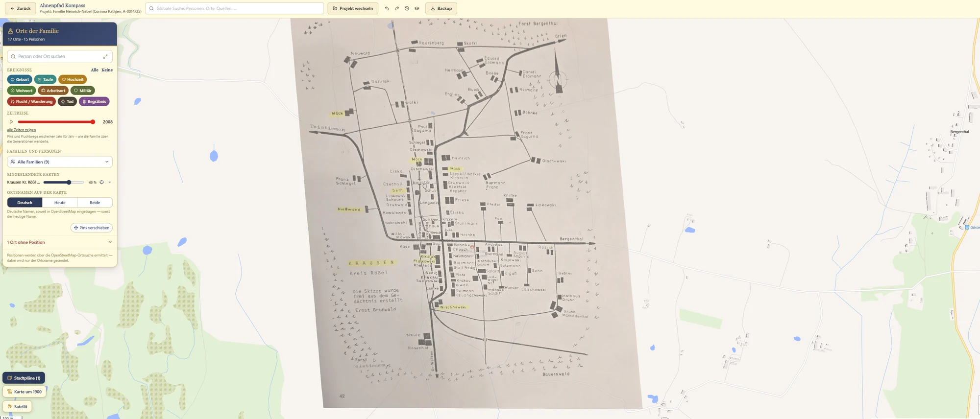980x419 pixels.
Task: Expand the place search with arrows icon
Action: click(105, 56)
